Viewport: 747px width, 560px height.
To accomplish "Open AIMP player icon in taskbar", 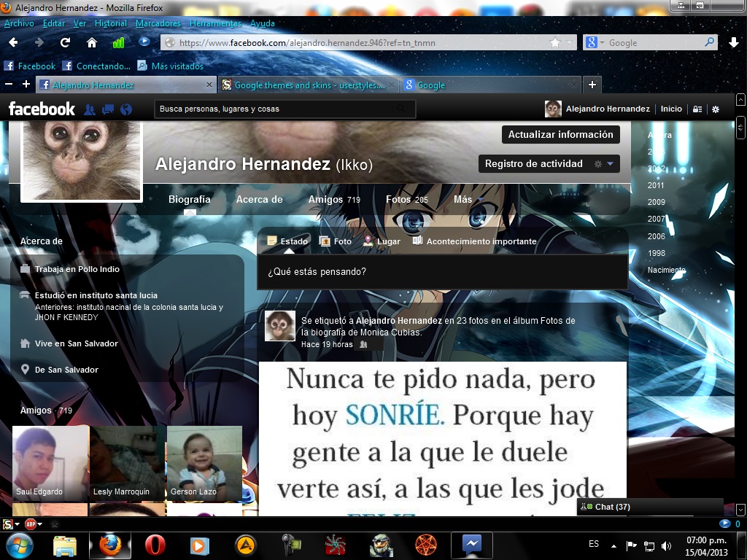I will (245, 545).
